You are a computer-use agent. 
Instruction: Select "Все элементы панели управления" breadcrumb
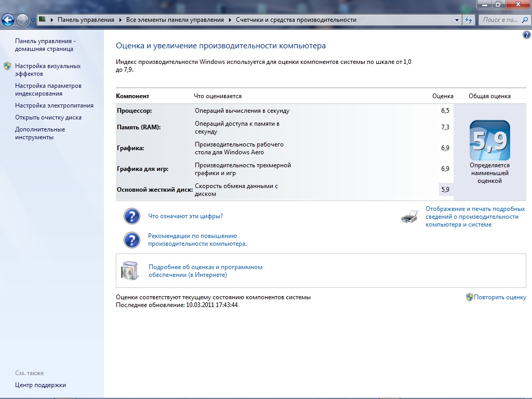point(175,20)
